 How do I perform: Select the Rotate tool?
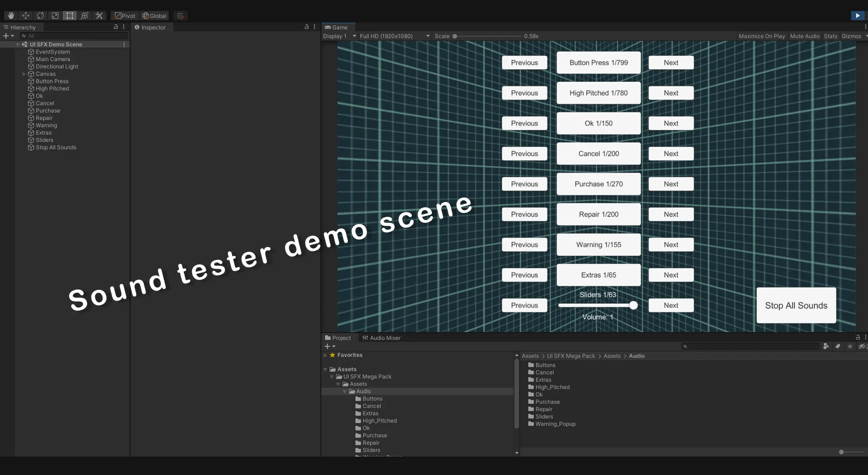(x=40, y=16)
